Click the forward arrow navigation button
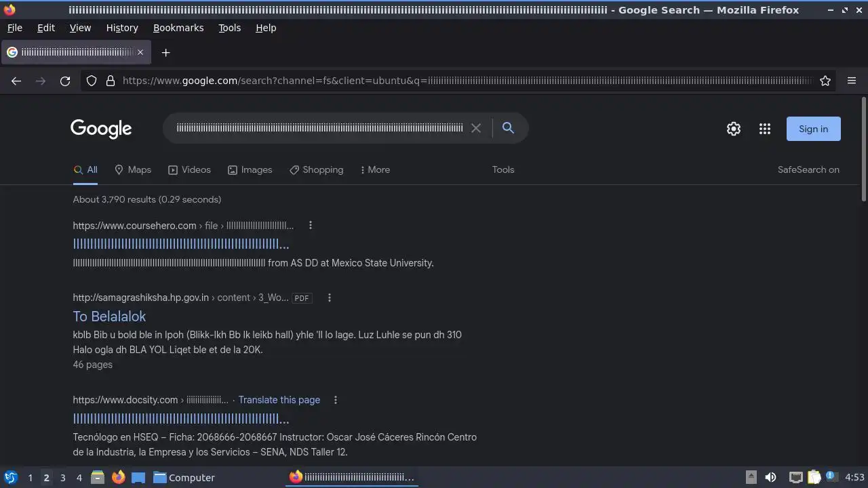Screen dimensions: 868x488 click(41, 81)
